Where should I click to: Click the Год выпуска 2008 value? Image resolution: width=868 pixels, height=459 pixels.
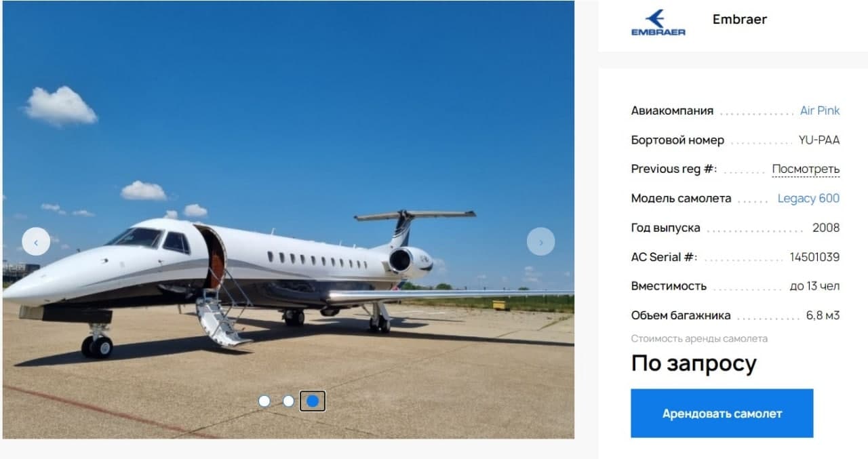tap(826, 227)
